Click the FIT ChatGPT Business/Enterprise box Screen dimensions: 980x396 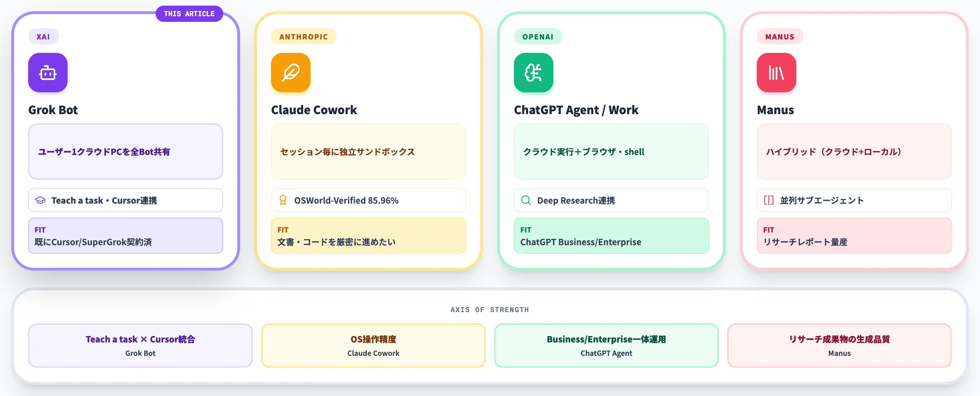[611, 236]
